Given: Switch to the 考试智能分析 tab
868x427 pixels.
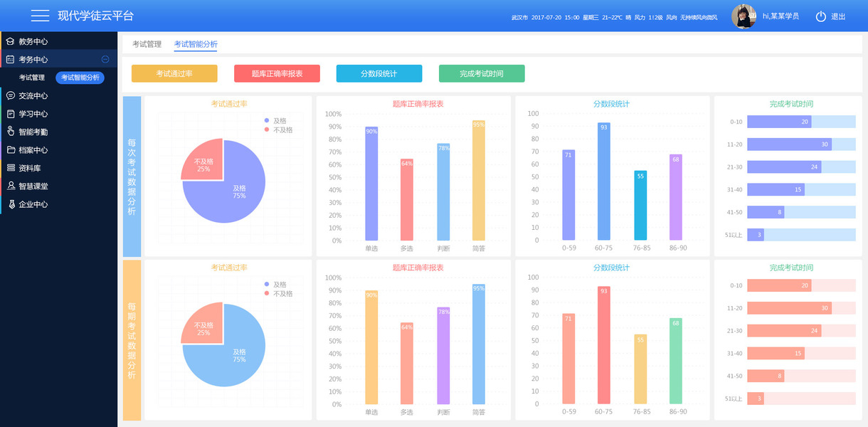Looking at the screenshot, I should pyautogui.click(x=196, y=44).
